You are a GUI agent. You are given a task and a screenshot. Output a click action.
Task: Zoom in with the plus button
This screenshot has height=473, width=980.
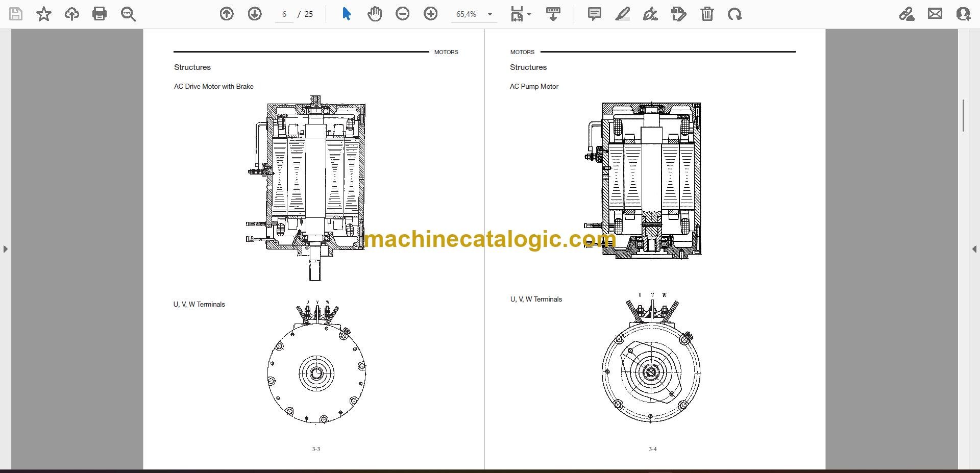pyautogui.click(x=431, y=14)
